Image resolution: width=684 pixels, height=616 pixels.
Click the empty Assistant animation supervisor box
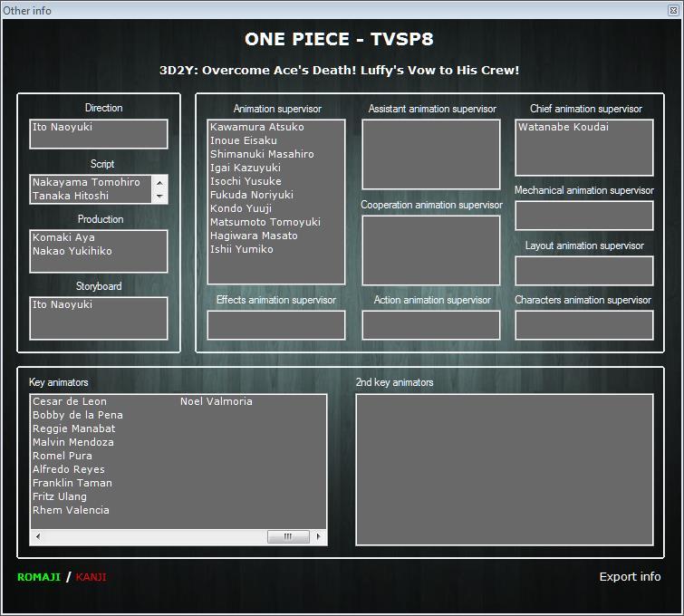point(431,154)
